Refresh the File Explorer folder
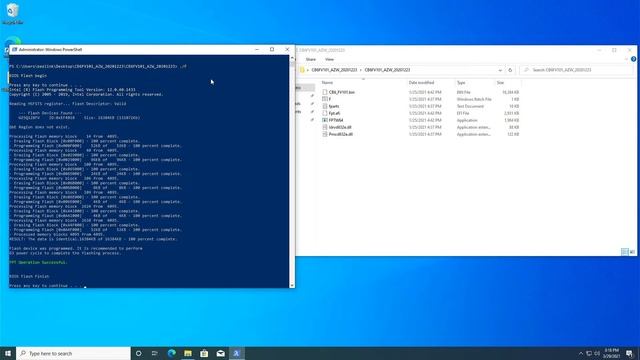640x360 pixels. tap(510, 70)
